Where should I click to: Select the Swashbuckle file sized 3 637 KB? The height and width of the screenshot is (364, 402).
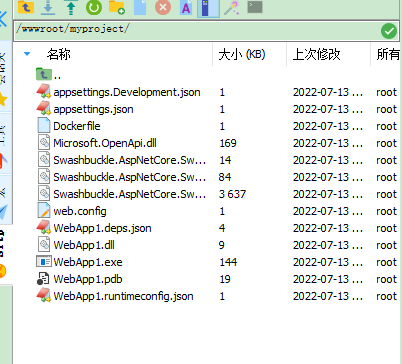pos(130,194)
